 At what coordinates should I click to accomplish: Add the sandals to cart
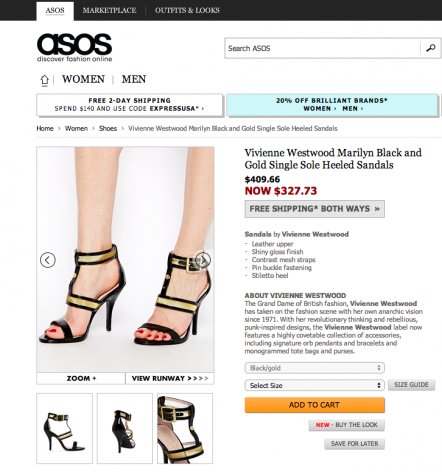pyautogui.click(x=314, y=405)
